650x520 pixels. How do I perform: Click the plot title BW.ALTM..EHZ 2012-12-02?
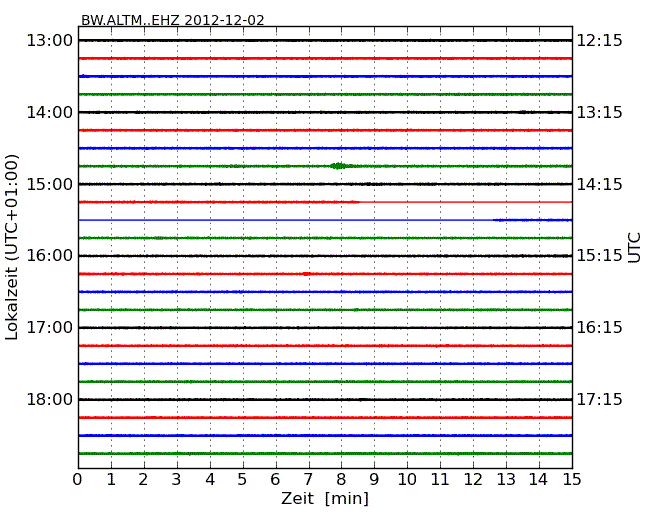[x=172, y=20]
